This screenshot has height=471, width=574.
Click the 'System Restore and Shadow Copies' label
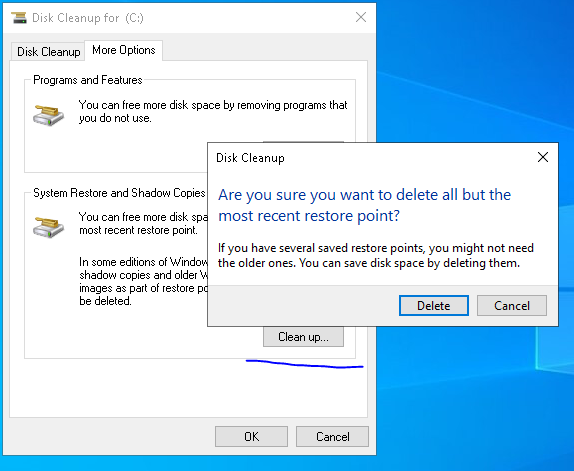click(119, 193)
